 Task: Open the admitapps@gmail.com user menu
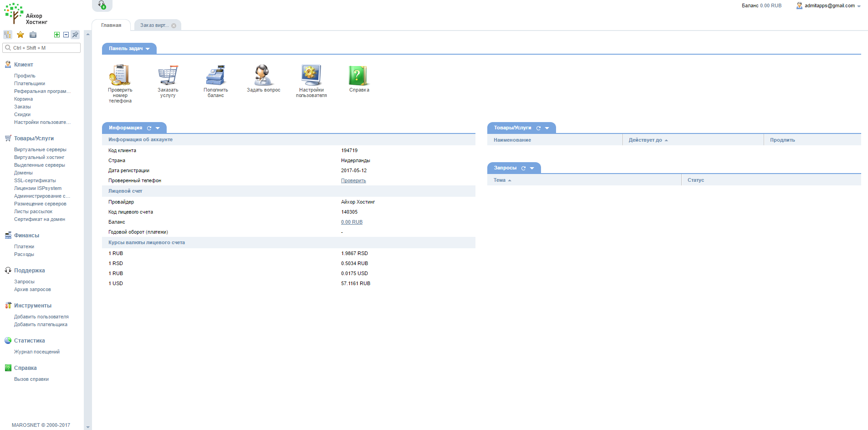click(x=830, y=6)
